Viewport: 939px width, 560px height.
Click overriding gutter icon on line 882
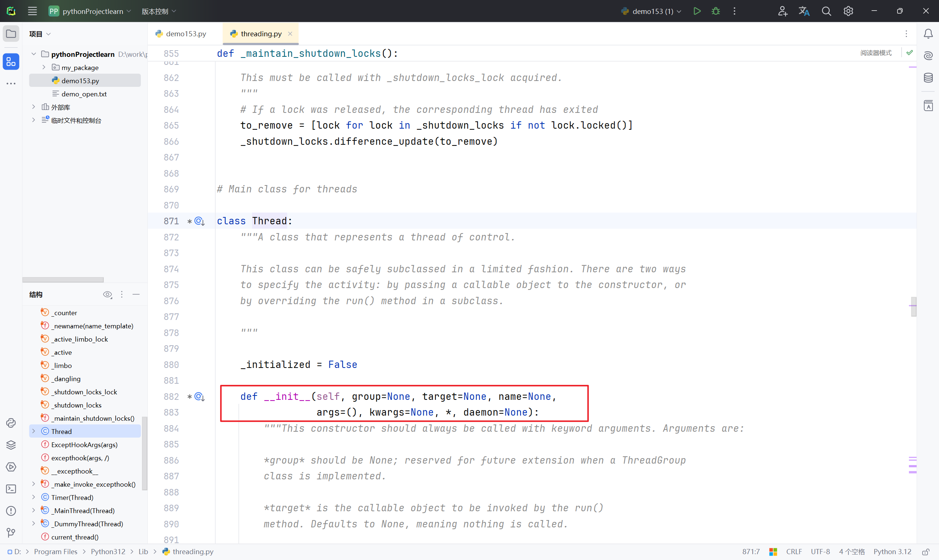coord(199,397)
